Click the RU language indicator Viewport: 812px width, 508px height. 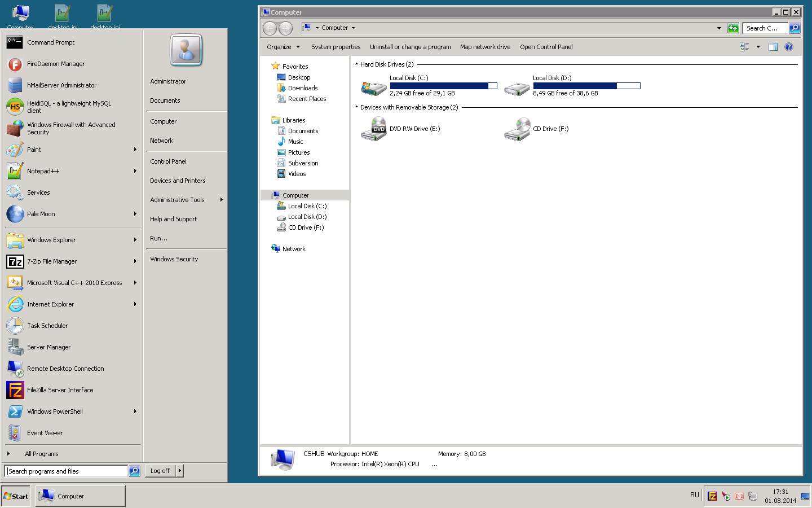pyautogui.click(x=694, y=495)
